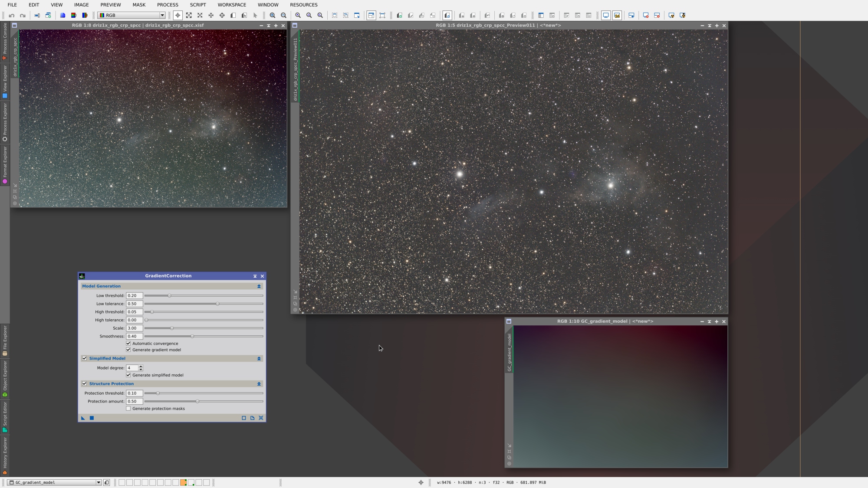Open the Object Explorer side tab
Screen dimensions: 868x488
5,379
